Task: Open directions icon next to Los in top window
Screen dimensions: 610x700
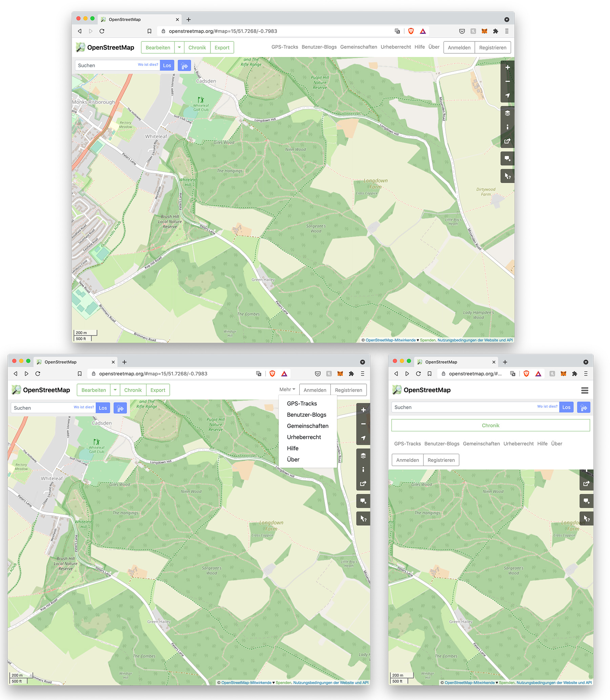Action: tap(184, 65)
